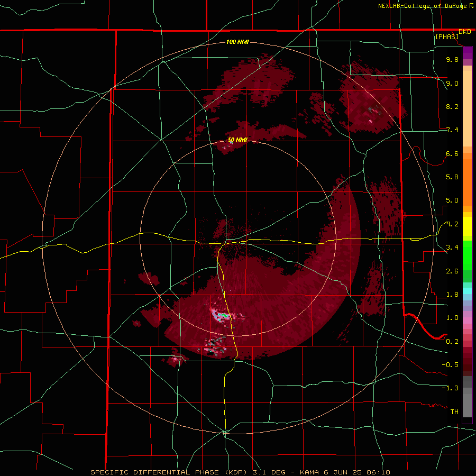Screen dimensions: 476x476
Task: Pick the purple top segment of the color scale
Action: (x=467, y=53)
